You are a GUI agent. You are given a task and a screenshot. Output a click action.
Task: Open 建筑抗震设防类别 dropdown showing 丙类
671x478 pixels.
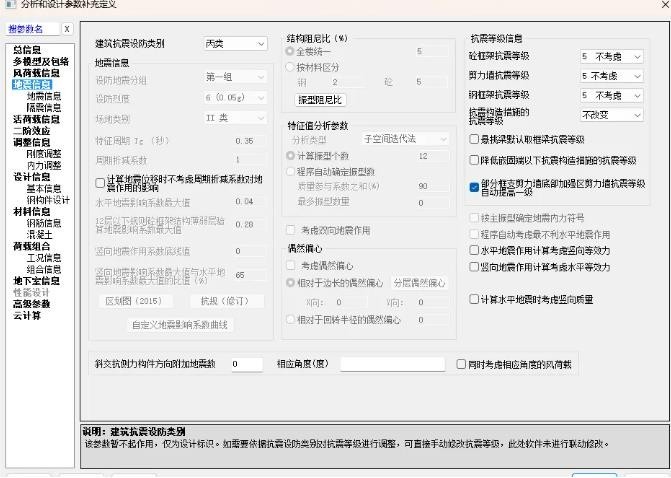click(236, 44)
